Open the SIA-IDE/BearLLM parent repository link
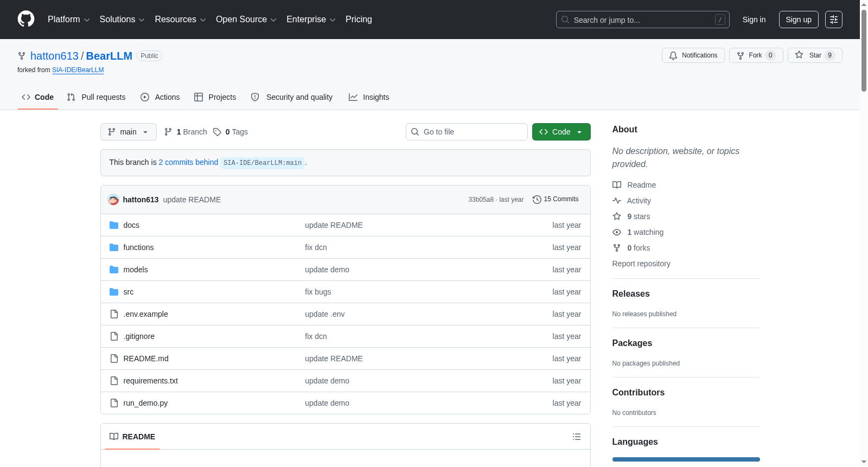 (78, 70)
